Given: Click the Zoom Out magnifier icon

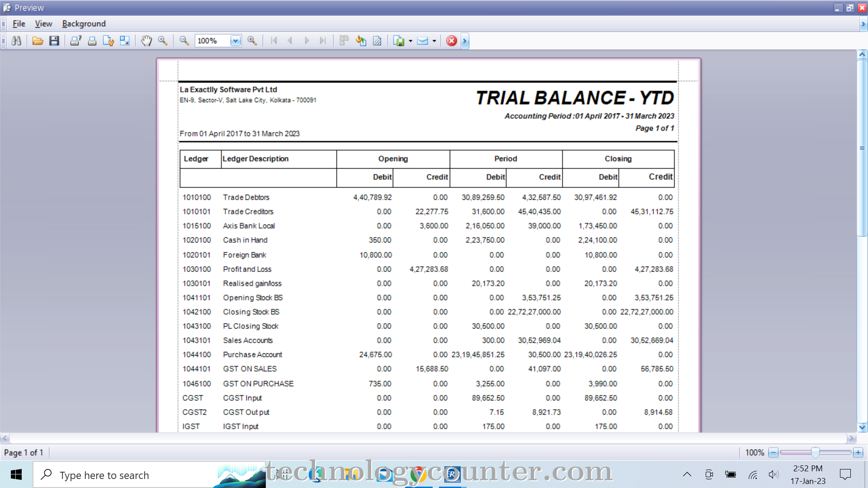Looking at the screenshot, I should pos(184,41).
